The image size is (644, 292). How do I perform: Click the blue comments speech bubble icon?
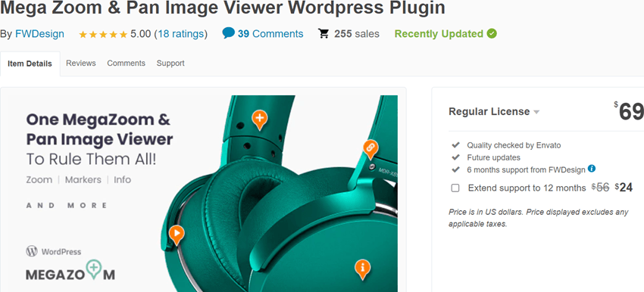228,33
